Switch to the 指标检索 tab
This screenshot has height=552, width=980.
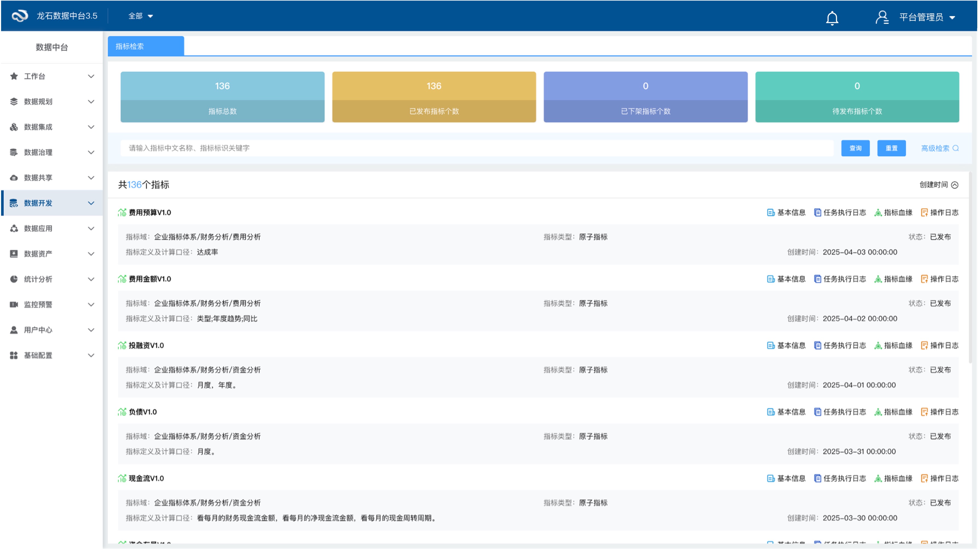(x=146, y=47)
